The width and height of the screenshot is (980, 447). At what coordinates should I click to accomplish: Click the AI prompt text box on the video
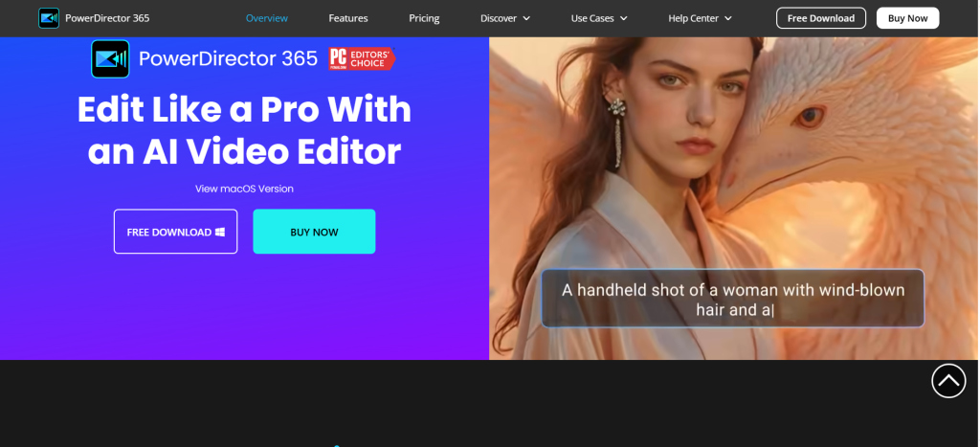pyautogui.click(x=732, y=299)
